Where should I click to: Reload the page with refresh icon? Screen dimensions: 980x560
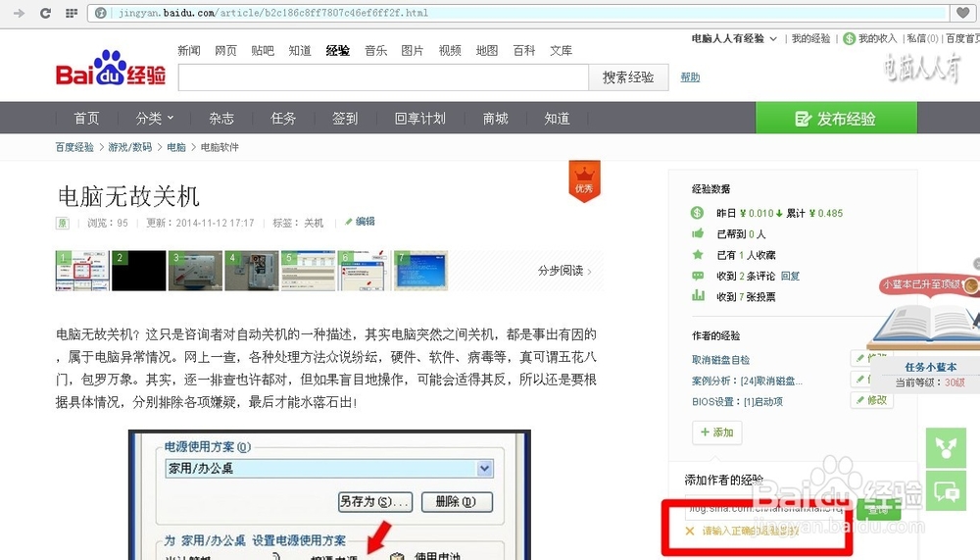(45, 13)
